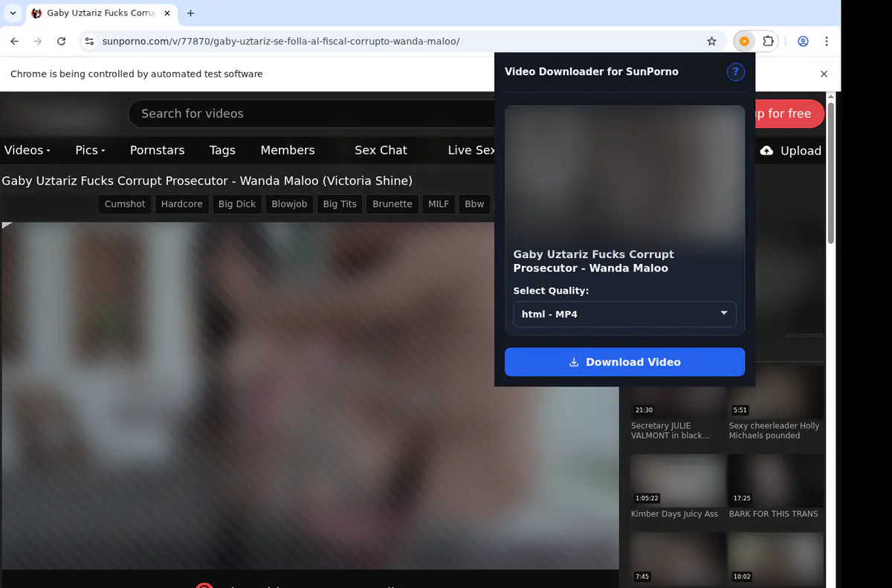Screen dimensions: 892x588
Task: Click the address bar URL
Action: [x=280, y=42]
